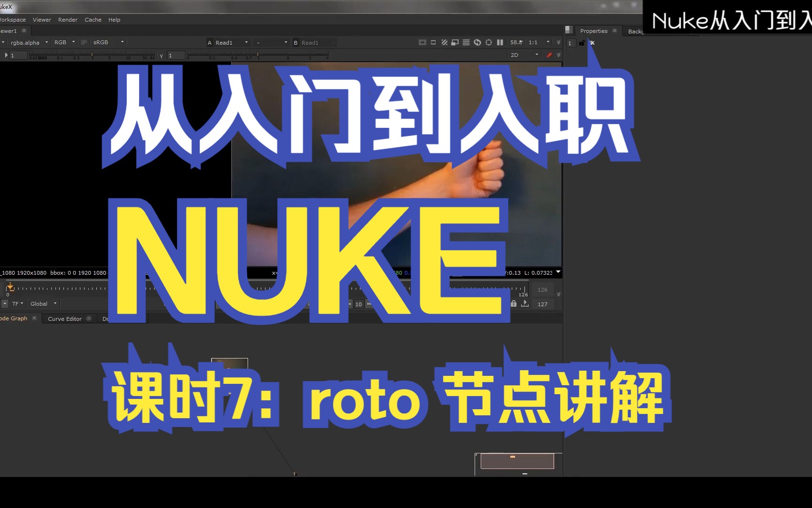Click the red paint stroke icon
The image size is (812, 508).
[x=549, y=55]
